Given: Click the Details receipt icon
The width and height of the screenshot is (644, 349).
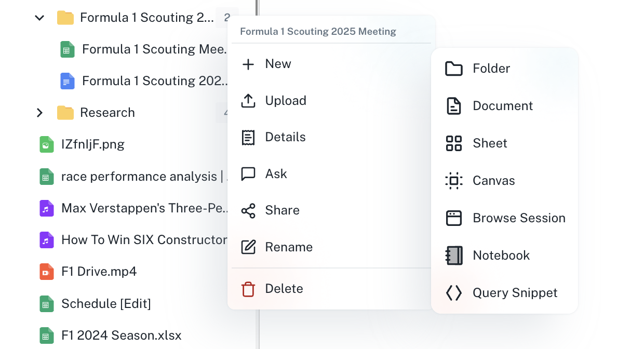Looking at the screenshot, I should tap(248, 137).
